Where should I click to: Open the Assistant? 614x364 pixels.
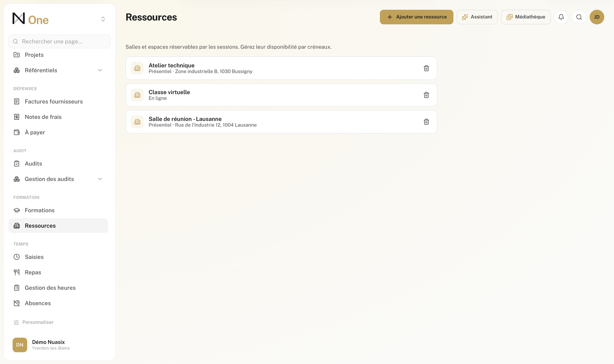[477, 17]
